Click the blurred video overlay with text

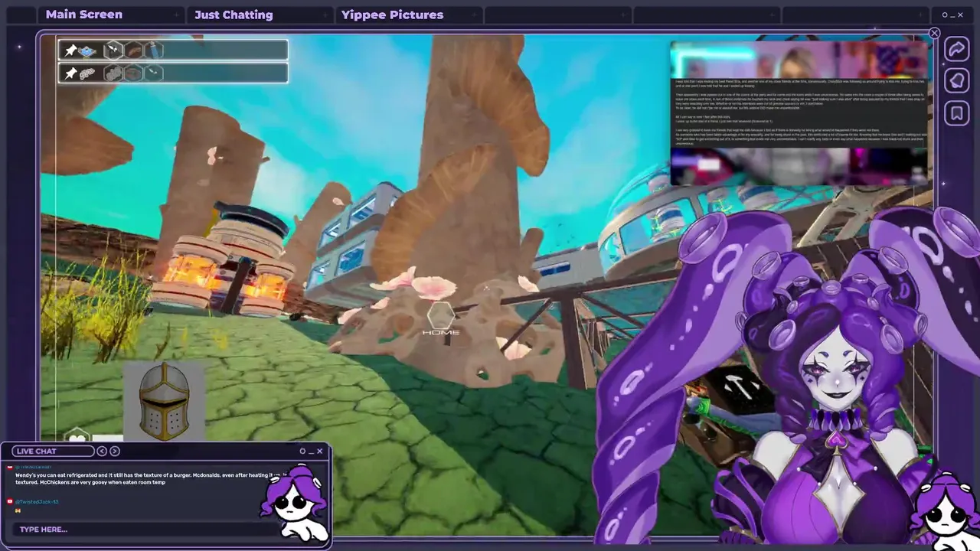coord(800,113)
